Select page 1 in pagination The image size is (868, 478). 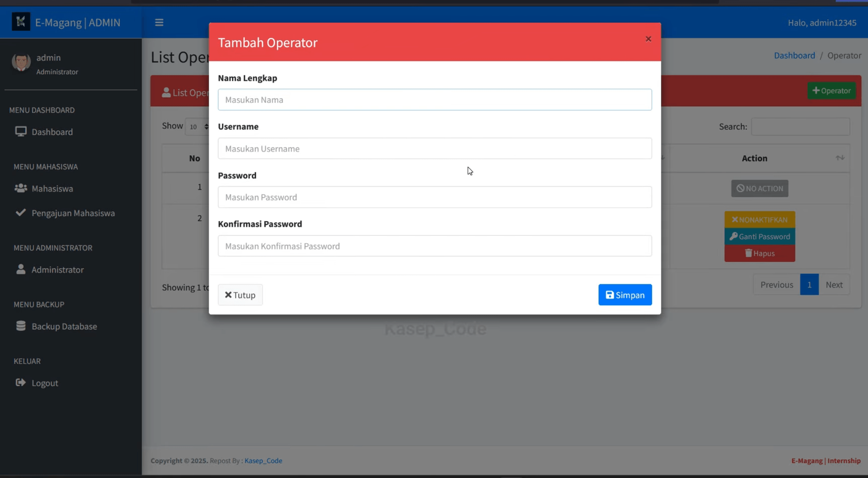(809, 284)
